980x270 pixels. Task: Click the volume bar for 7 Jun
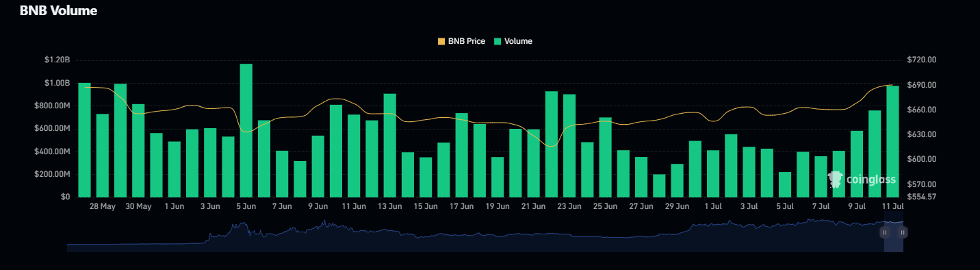[282, 174]
